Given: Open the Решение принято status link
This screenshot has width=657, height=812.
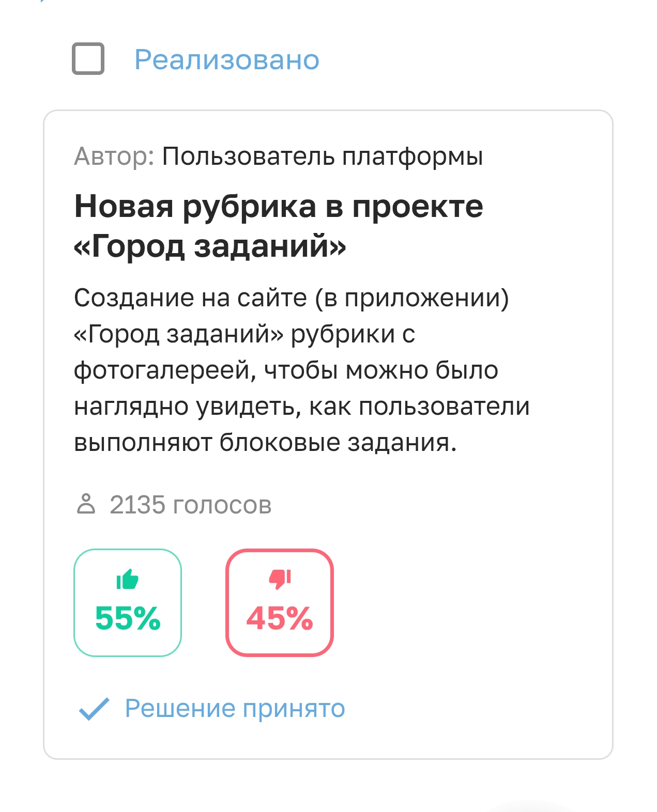Looking at the screenshot, I should (235, 708).
